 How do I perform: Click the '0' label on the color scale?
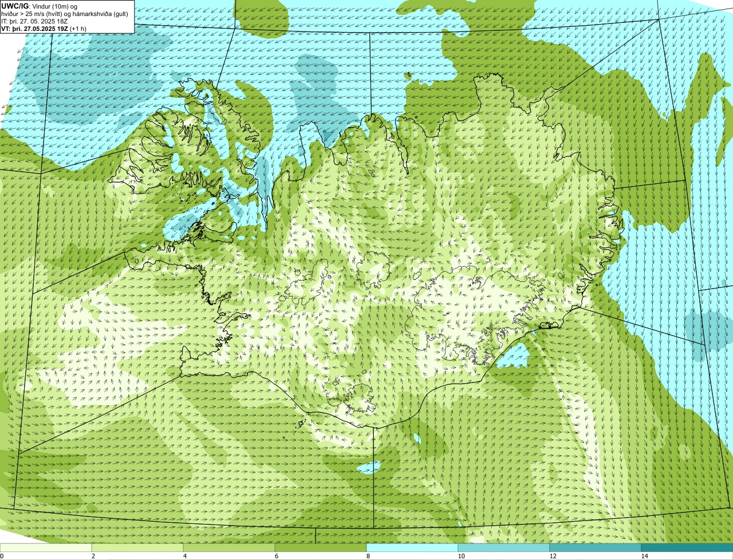point(2,556)
